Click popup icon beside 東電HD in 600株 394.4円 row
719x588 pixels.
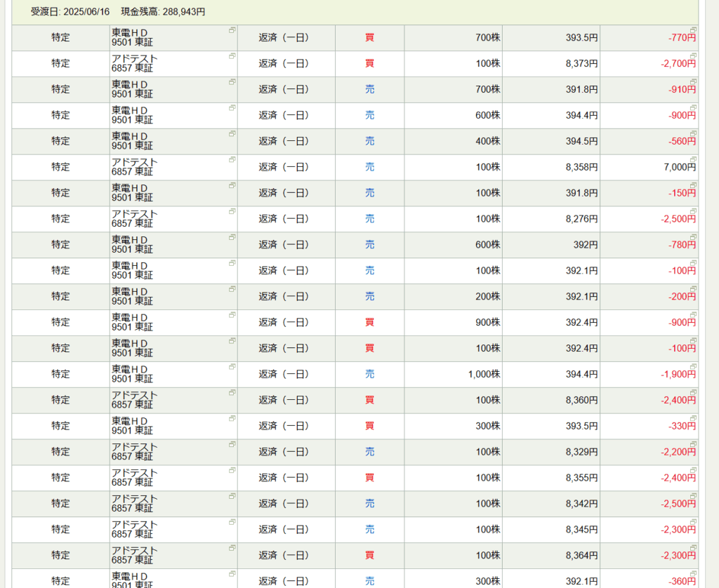pos(232,107)
